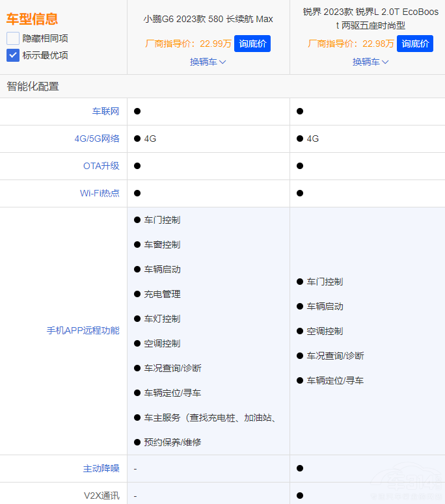Click the chevron arrow beside 小鹏G6 换辆车
445x504 pixels.
point(222,62)
